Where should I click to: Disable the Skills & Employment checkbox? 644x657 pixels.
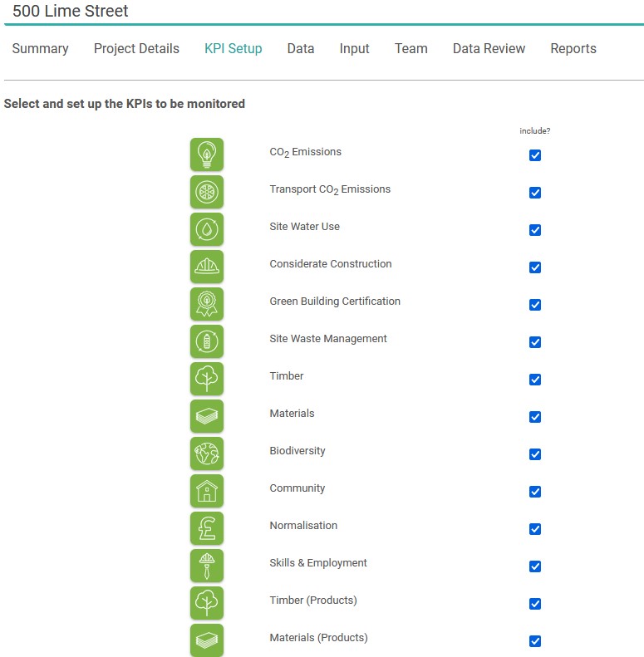(x=535, y=566)
